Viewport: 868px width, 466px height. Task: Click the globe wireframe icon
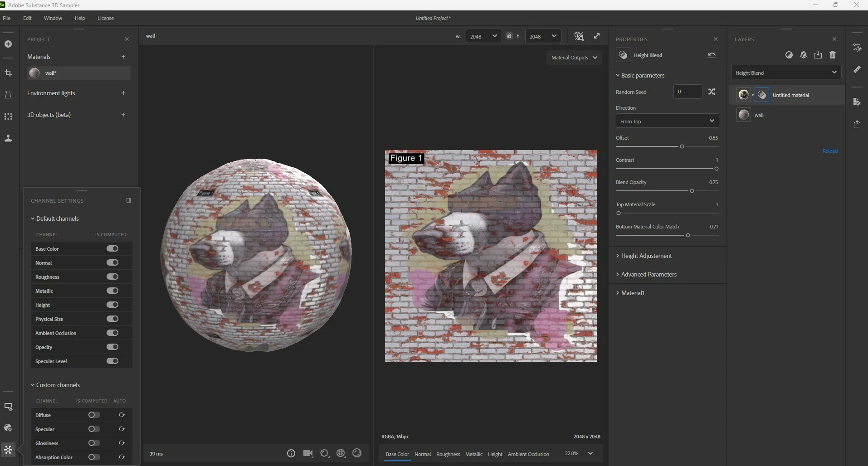[341, 453]
